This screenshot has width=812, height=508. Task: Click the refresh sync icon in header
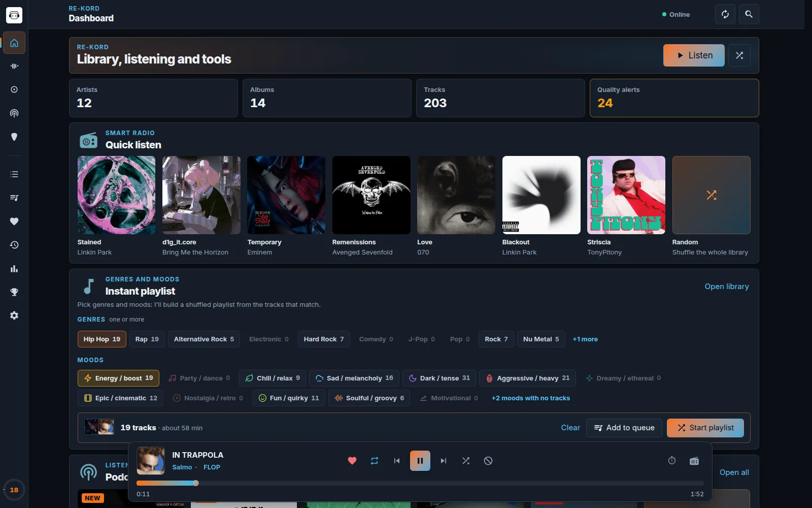(x=725, y=14)
